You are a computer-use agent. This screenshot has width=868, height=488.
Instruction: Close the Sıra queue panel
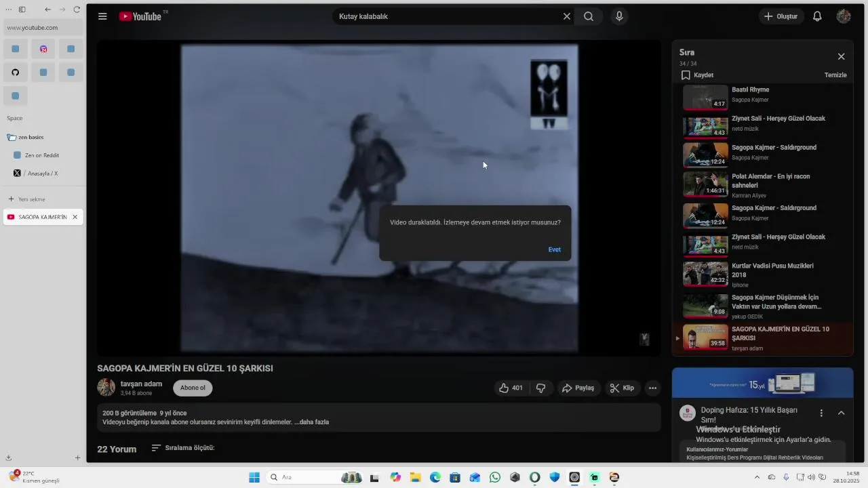click(841, 56)
